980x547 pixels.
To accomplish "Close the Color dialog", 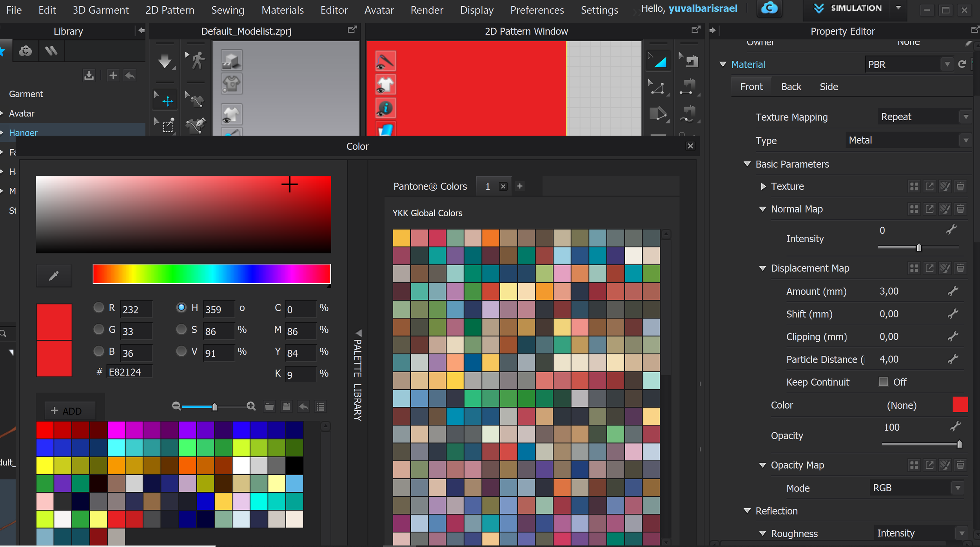I will point(690,146).
